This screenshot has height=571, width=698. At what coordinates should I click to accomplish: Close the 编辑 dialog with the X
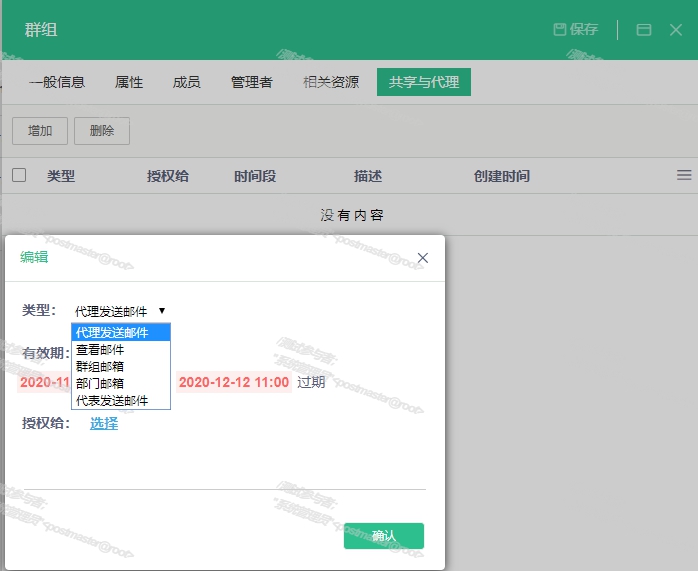(422, 258)
